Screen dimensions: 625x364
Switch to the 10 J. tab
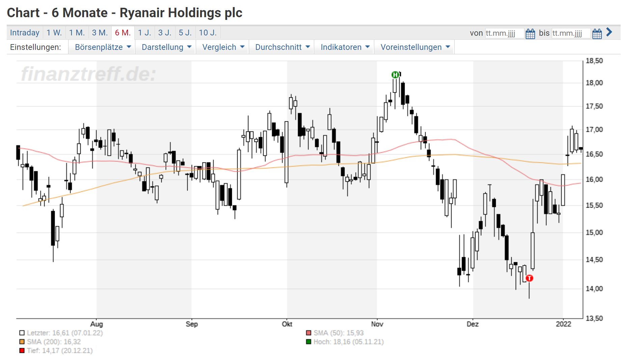point(208,33)
